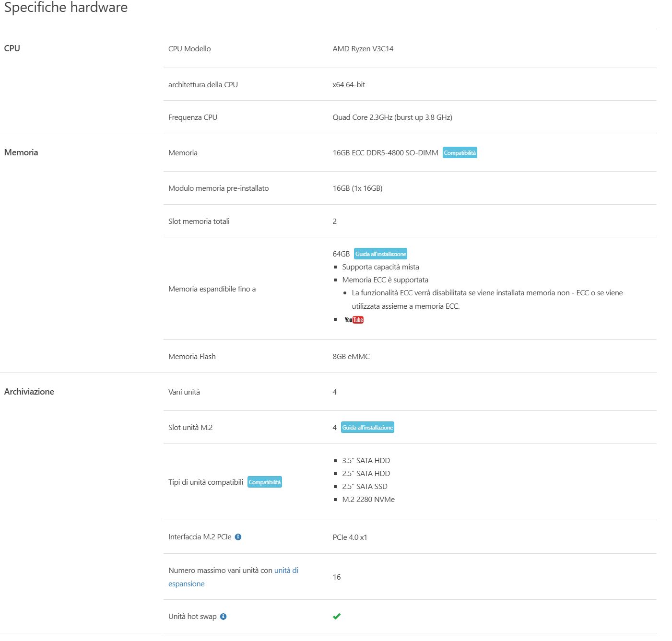
Task: Click the Specifiche hardware page heading
Action: point(66,8)
